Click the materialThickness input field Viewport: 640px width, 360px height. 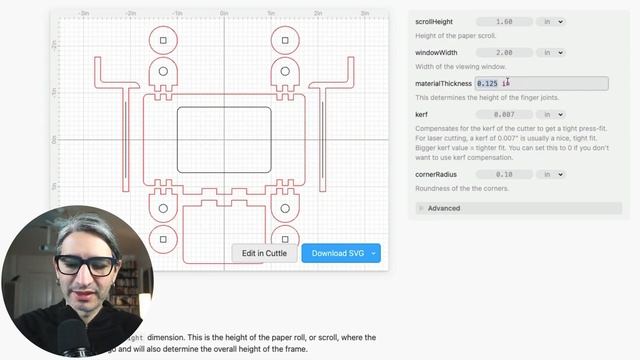point(542,83)
